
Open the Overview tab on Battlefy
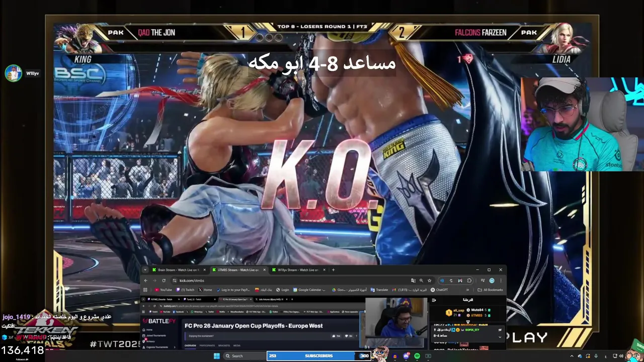pos(190,345)
